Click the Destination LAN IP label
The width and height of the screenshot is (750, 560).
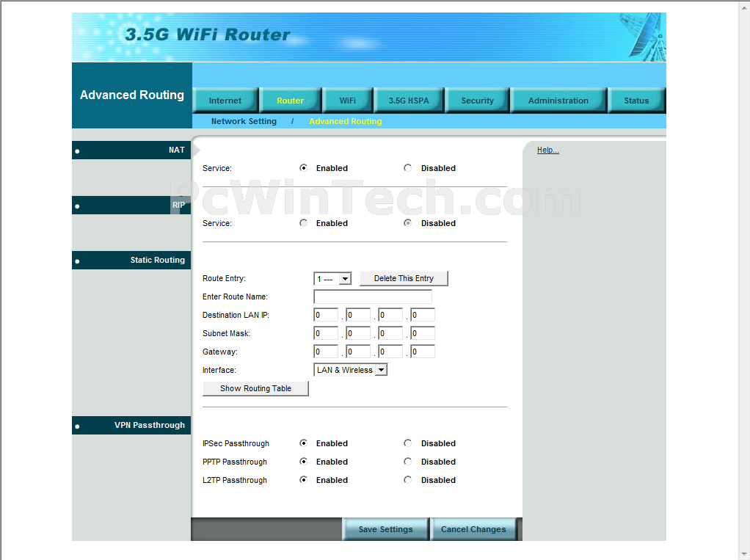click(x=236, y=315)
